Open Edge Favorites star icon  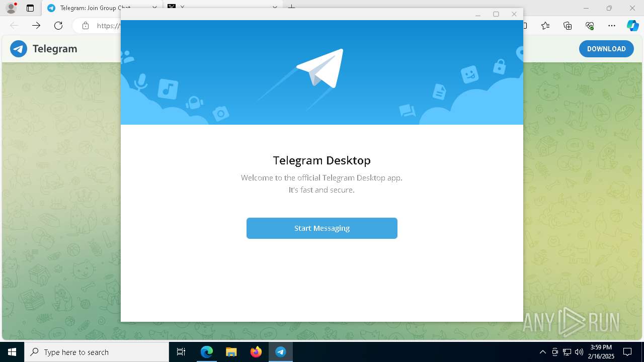[x=545, y=26]
